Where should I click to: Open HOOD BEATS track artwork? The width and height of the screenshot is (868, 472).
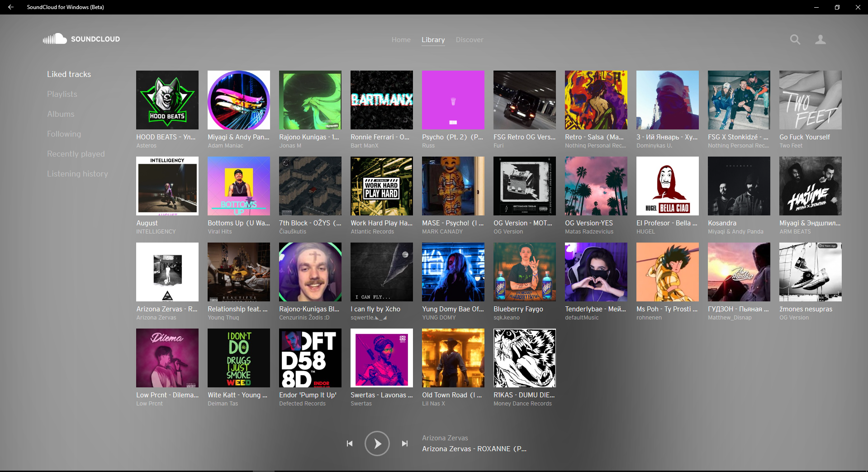tap(167, 100)
